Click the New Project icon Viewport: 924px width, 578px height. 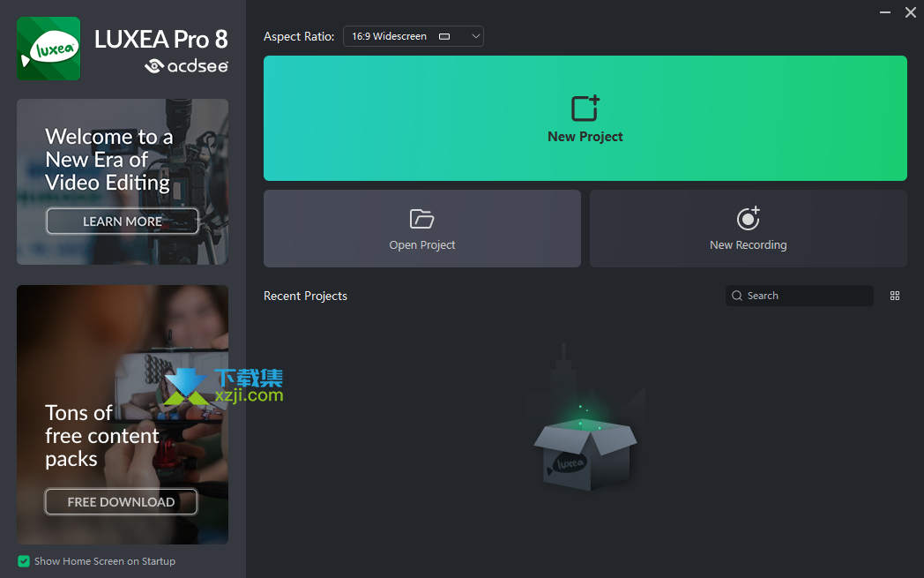pyautogui.click(x=585, y=108)
